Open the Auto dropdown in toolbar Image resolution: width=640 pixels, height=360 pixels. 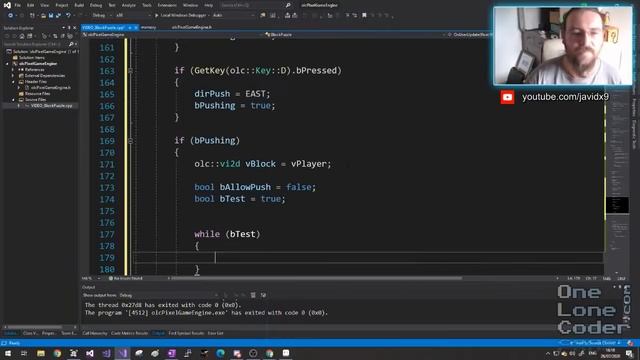pyautogui.click(x=233, y=16)
